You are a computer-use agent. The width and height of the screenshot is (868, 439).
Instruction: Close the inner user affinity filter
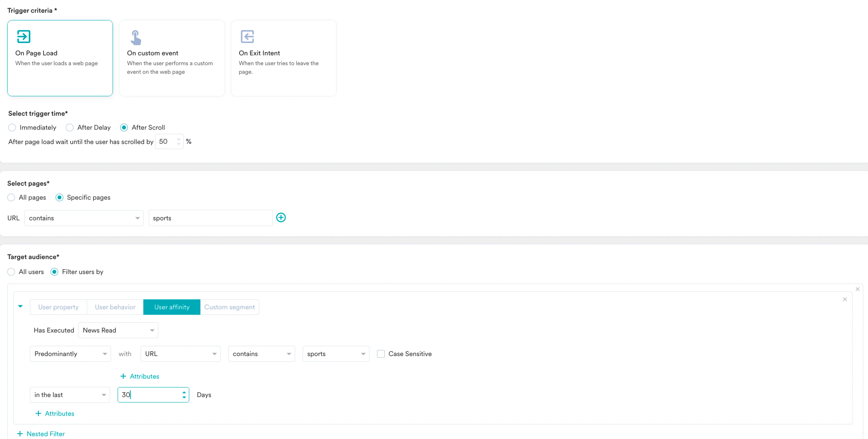844,299
